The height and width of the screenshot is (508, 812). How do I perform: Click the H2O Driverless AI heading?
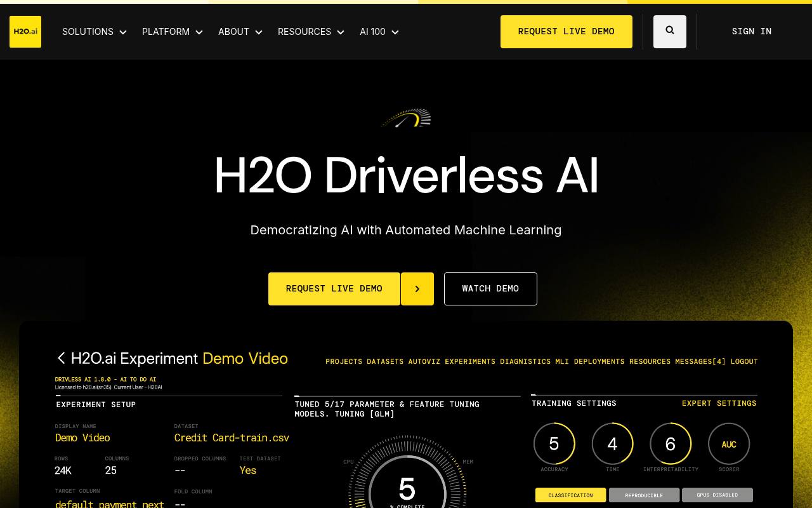tap(406, 176)
